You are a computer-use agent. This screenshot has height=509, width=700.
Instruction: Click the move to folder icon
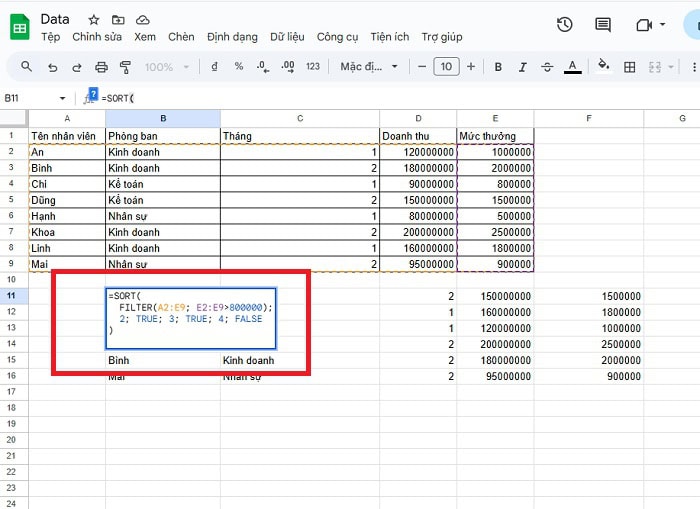point(118,20)
